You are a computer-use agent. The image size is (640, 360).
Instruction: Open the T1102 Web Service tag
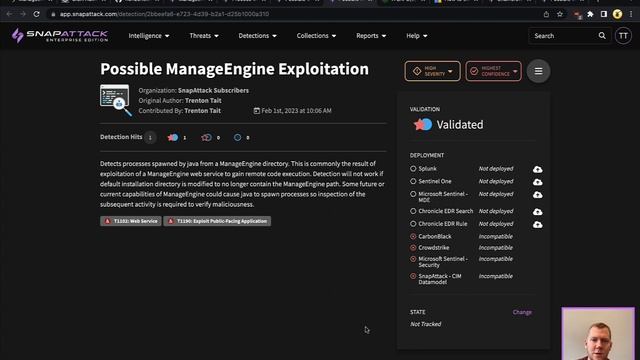[x=131, y=221]
